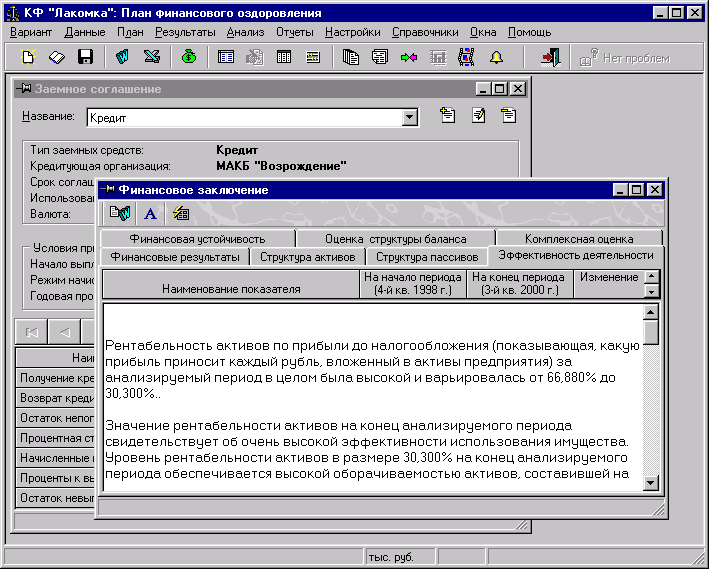Click the New variant toolbar icon
Viewport: 709px width, 569px height.
click(28, 57)
